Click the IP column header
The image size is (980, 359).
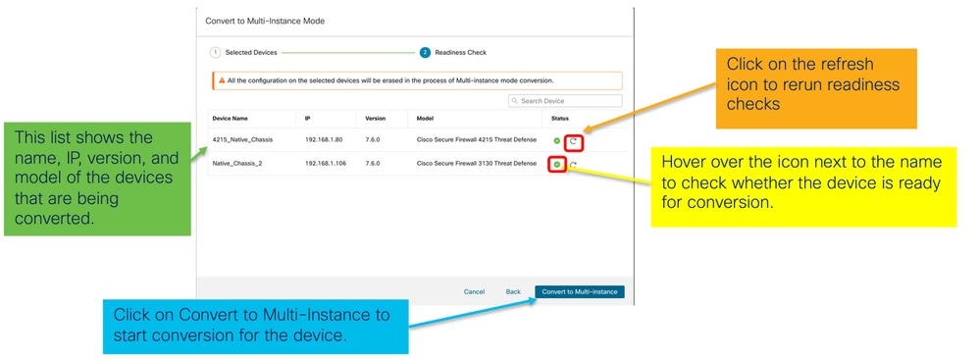click(307, 119)
